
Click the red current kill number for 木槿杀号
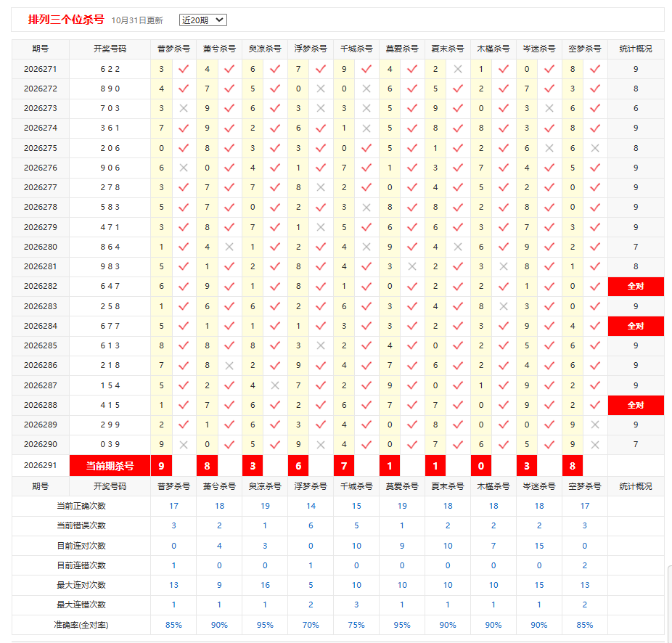[x=481, y=465]
